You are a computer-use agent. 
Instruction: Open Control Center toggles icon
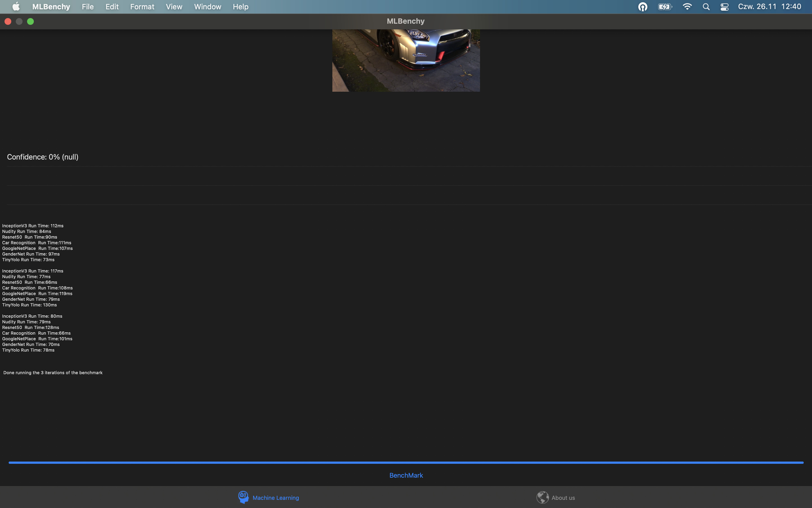724,7
